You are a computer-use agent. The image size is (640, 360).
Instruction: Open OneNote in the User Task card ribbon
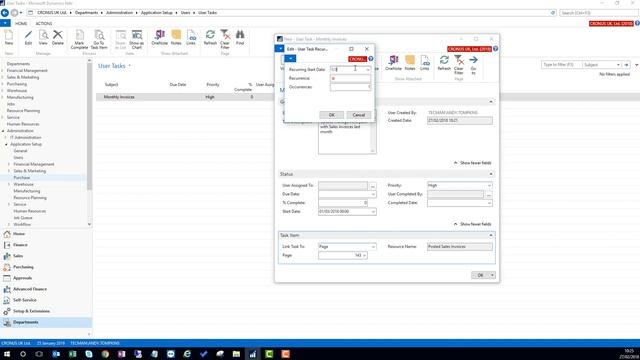click(393, 63)
